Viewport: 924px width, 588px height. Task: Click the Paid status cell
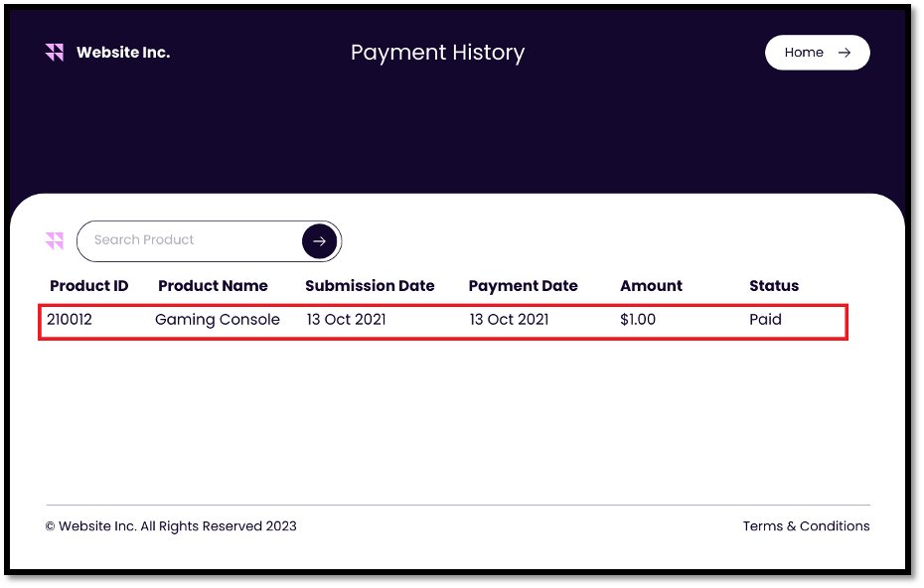(x=765, y=320)
